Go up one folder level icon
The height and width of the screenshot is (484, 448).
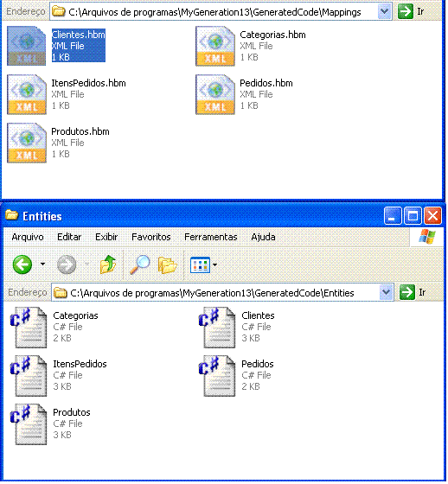point(108,264)
